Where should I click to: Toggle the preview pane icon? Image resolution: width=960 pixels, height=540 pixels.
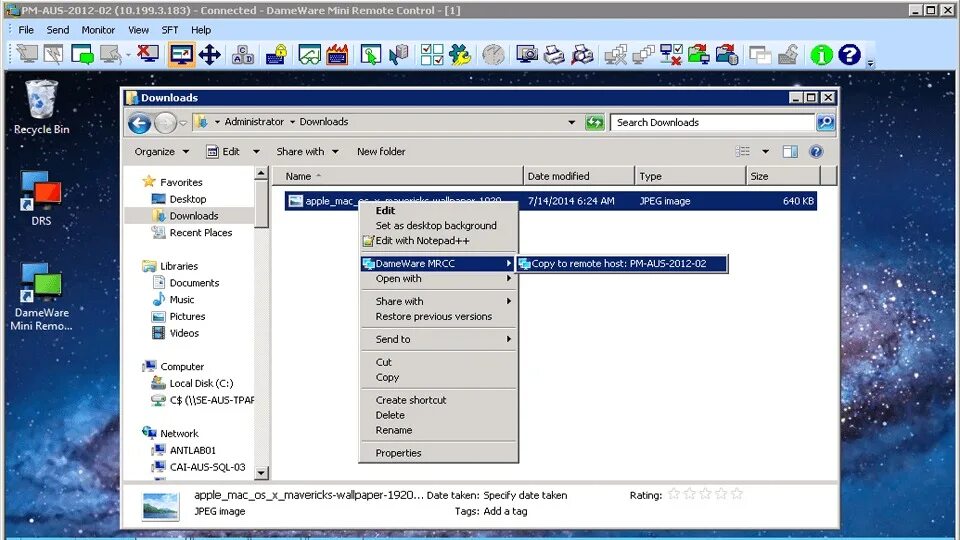[x=790, y=152]
